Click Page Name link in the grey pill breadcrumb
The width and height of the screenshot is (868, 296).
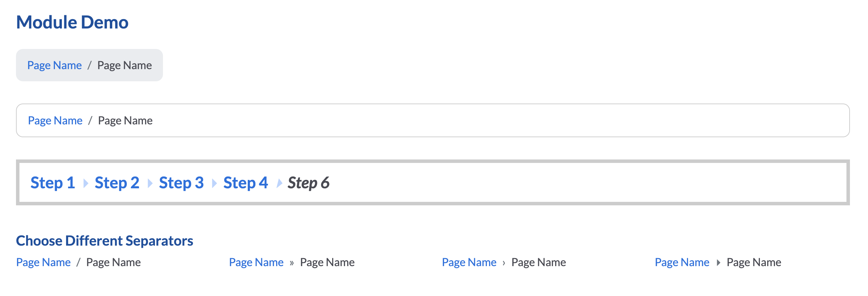(x=55, y=65)
